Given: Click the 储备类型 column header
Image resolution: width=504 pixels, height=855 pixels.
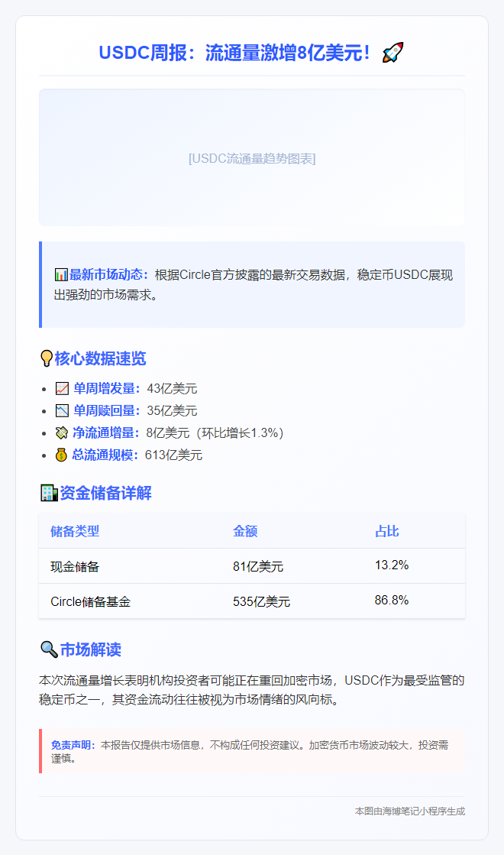Looking at the screenshot, I should coord(75,531).
